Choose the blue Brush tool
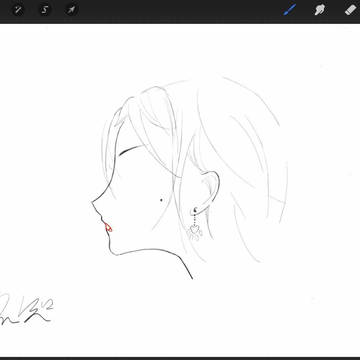360x360 pixels. point(290,10)
